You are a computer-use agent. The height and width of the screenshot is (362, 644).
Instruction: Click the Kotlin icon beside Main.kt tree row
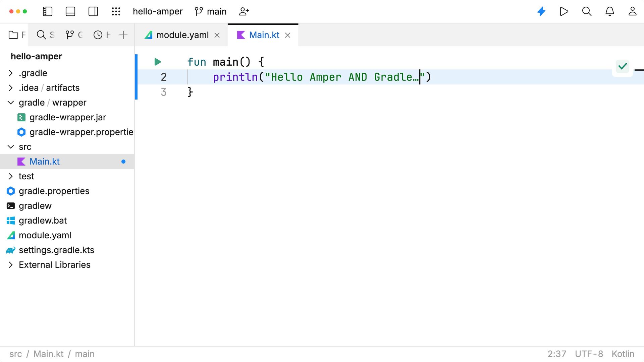21,162
